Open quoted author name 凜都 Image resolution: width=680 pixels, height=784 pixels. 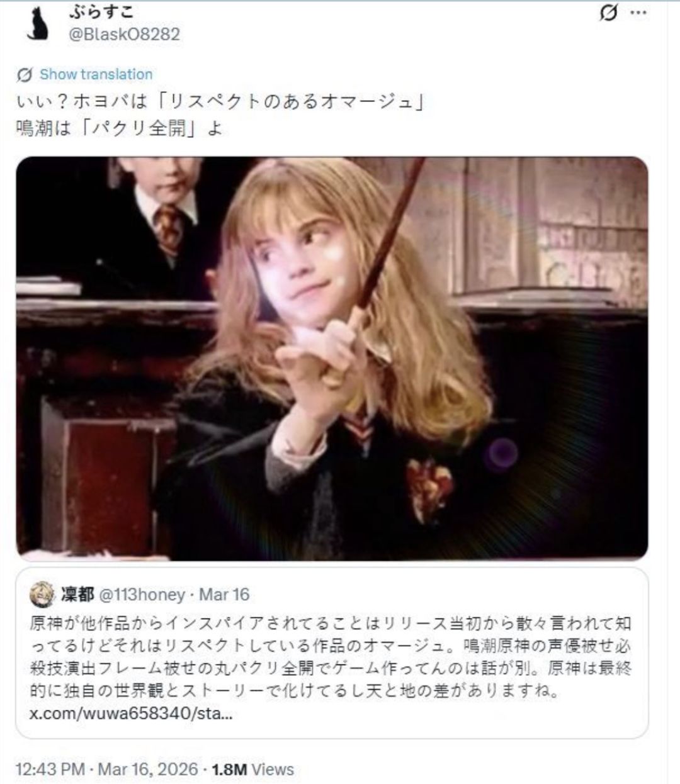[x=77, y=595]
